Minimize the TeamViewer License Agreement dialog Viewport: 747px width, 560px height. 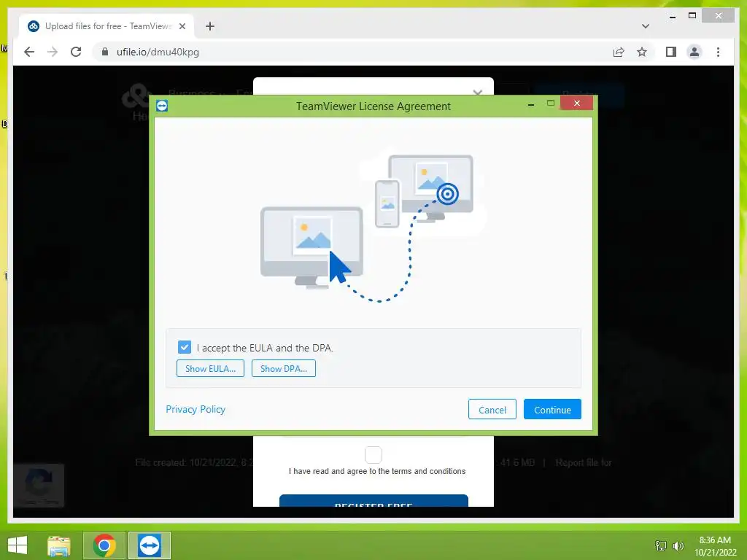pyautogui.click(x=531, y=104)
